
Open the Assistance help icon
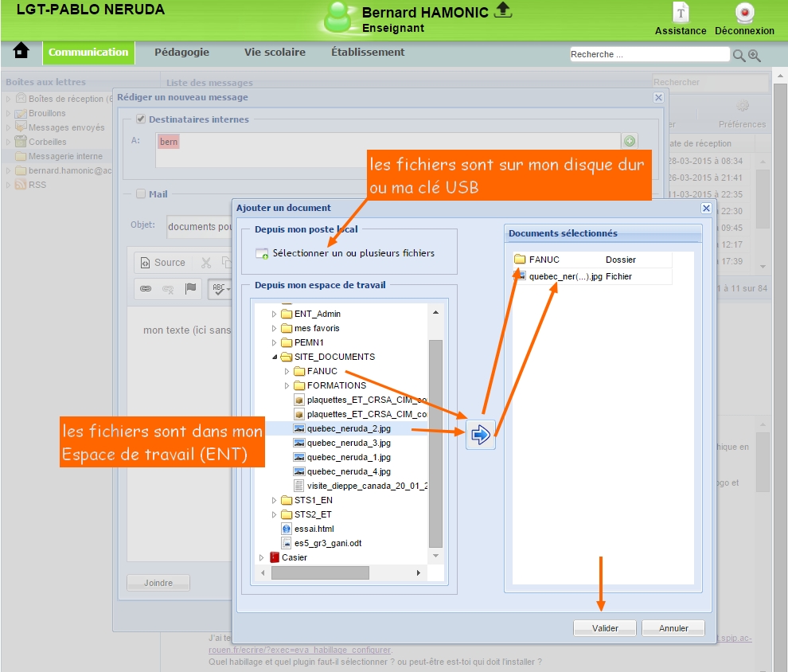[x=681, y=14]
